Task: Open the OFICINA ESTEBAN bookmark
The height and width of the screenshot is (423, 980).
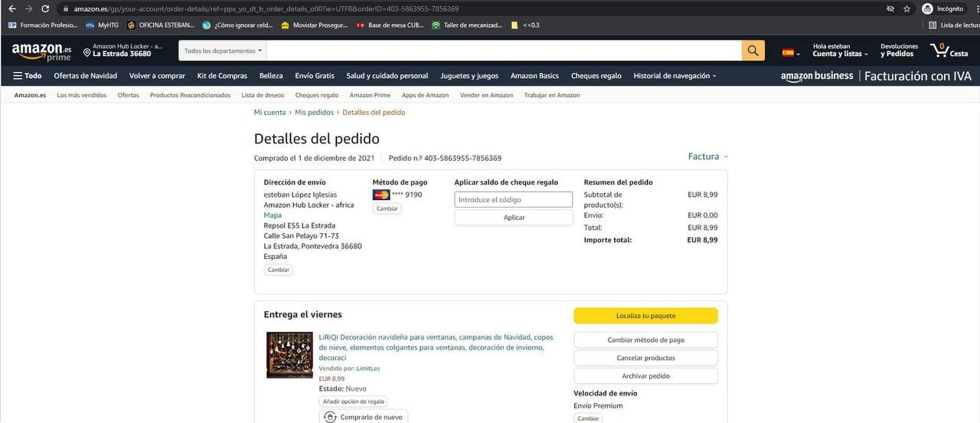Action: pyautogui.click(x=160, y=25)
